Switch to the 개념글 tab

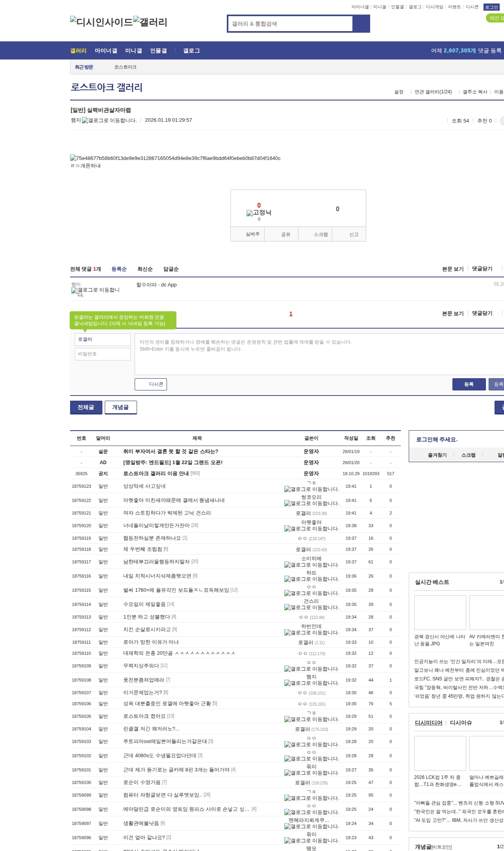tap(120, 407)
